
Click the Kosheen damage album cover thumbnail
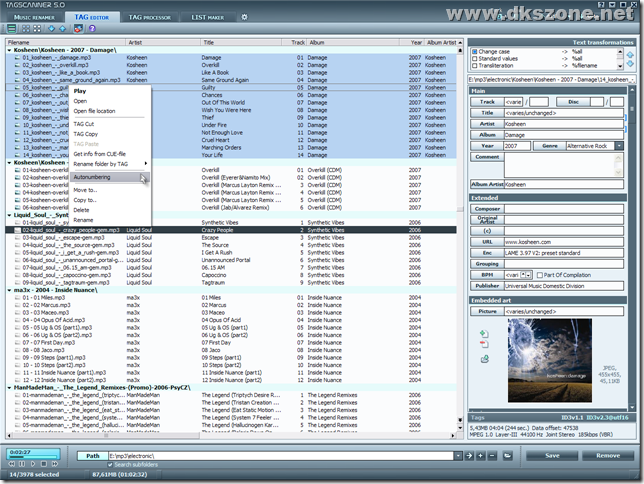coord(550,360)
